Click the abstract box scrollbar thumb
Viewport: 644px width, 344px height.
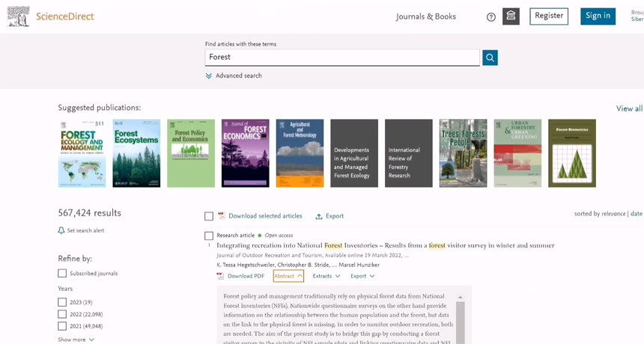[x=461, y=322]
